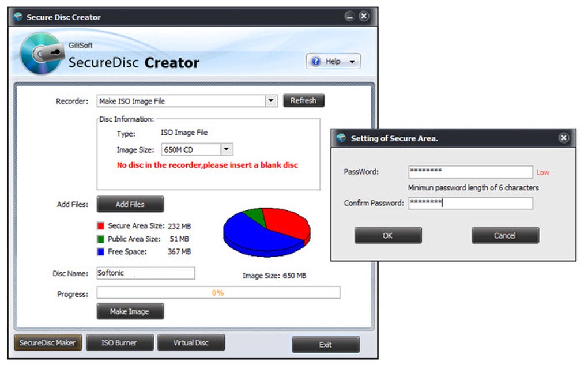Image resolution: width=588 pixels, height=373 pixels.
Task: Click the blue question mark Help icon
Action: coord(316,61)
